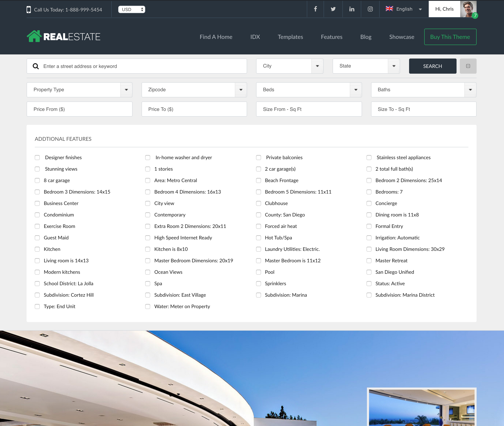Open the Property Type dropdown
Viewport: 504px width, 426px height.
pyautogui.click(x=79, y=90)
